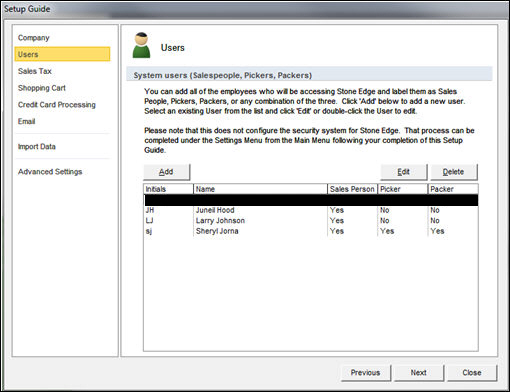
Task: Click the highlighted black first row
Action: tap(311, 200)
